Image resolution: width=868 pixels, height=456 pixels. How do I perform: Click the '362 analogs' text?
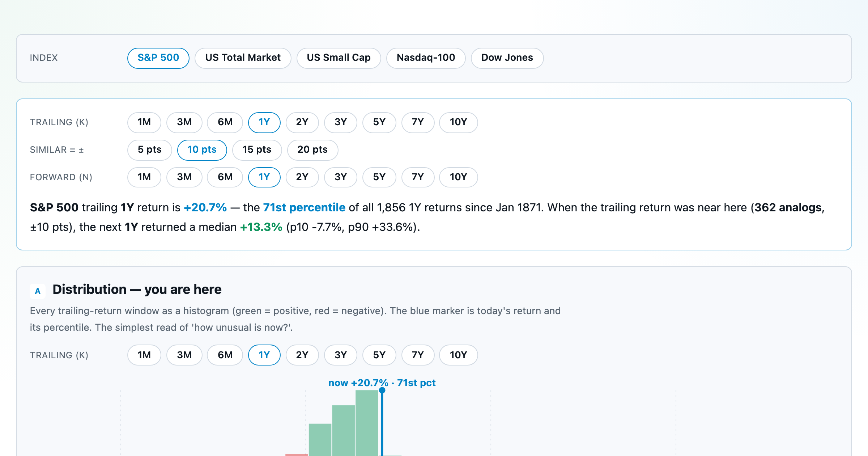pyautogui.click(x=788, y=207)
